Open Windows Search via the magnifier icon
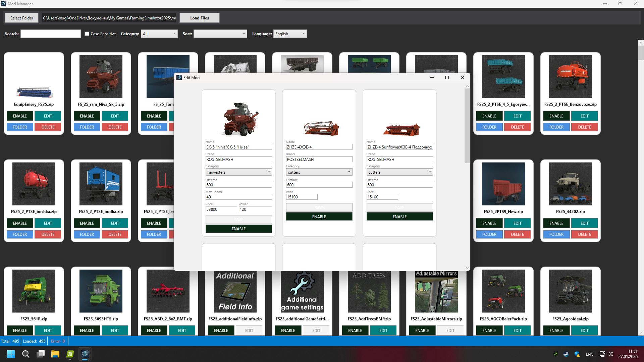 [x=25, y=354]
